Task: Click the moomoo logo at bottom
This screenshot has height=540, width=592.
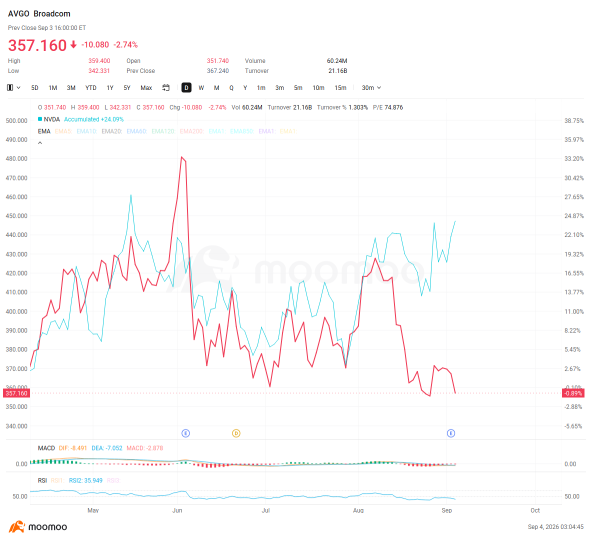Action: 38,527
